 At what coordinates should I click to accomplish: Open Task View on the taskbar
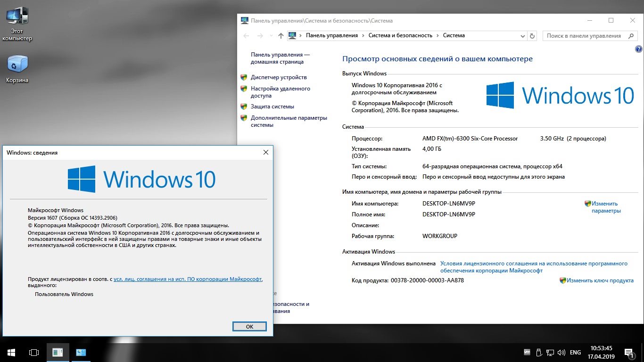click(34, 352)
